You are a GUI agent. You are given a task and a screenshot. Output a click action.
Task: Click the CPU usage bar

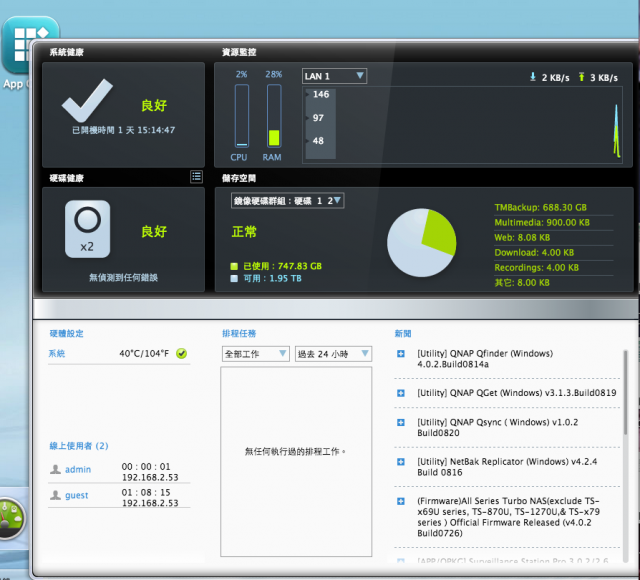tap(242, 116)
